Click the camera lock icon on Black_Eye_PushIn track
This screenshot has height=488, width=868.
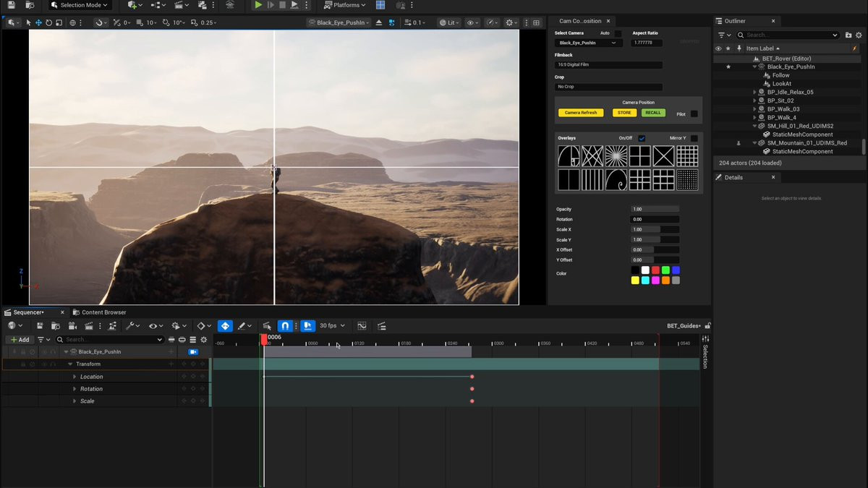tap(193, 352)
